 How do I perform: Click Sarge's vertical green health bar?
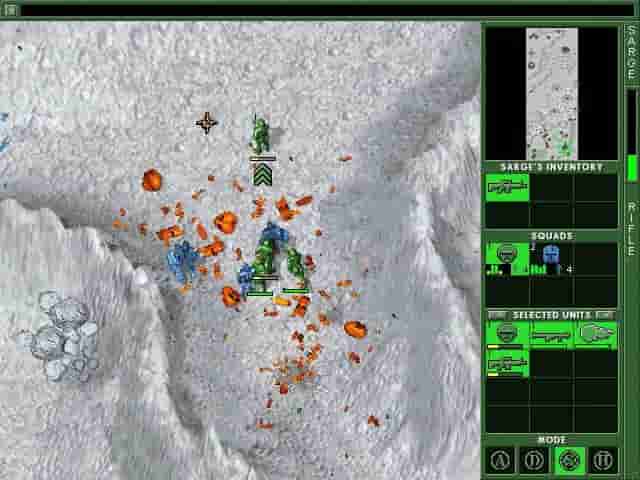coord(632,168)
